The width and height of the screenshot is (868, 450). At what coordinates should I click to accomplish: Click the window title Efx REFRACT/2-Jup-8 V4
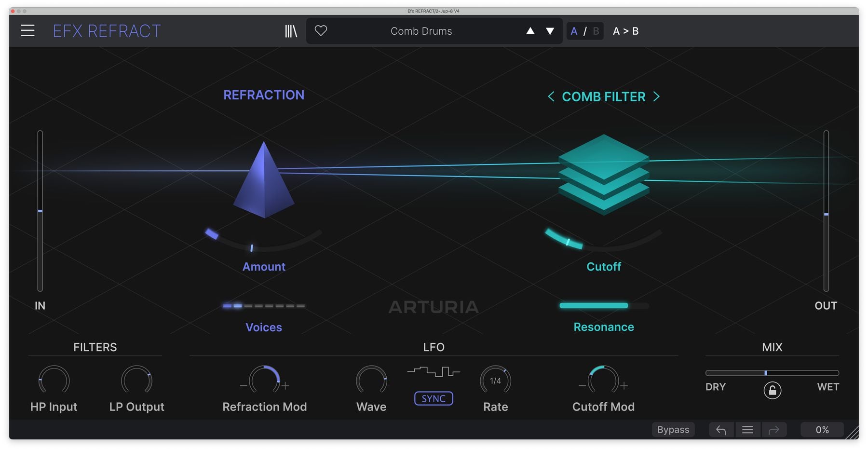click(434, 11)
